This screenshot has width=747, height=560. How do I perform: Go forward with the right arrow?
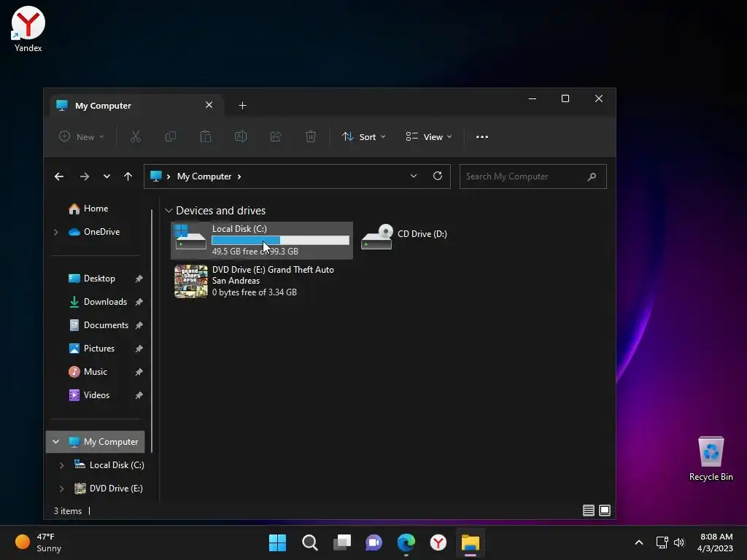pyautogui.click(x=85, y=176)
